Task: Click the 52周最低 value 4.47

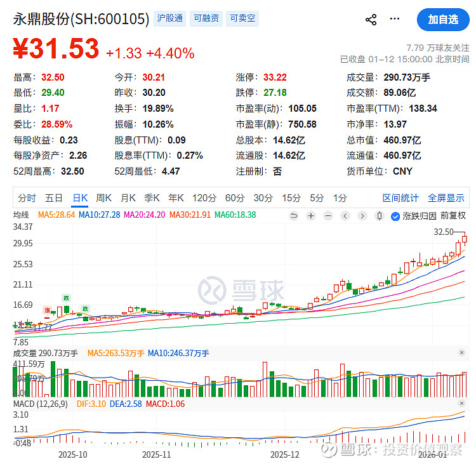Action: click(x=171, y=171)
